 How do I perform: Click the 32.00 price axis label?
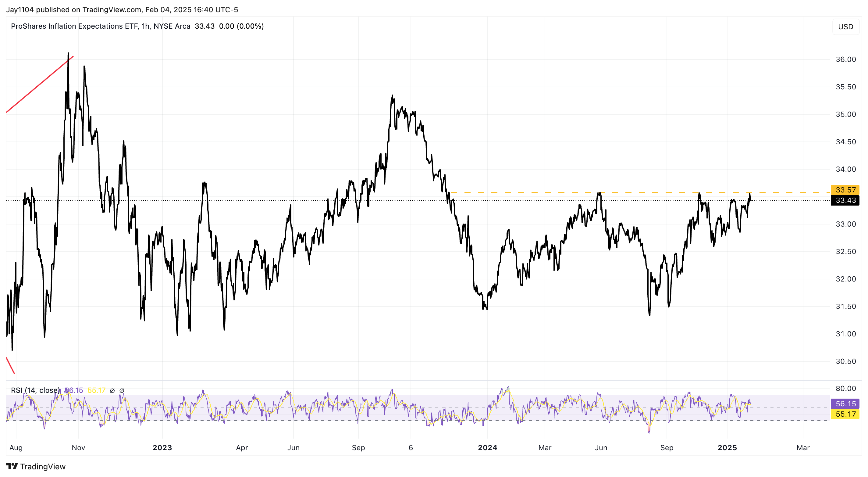click(845, 279)
